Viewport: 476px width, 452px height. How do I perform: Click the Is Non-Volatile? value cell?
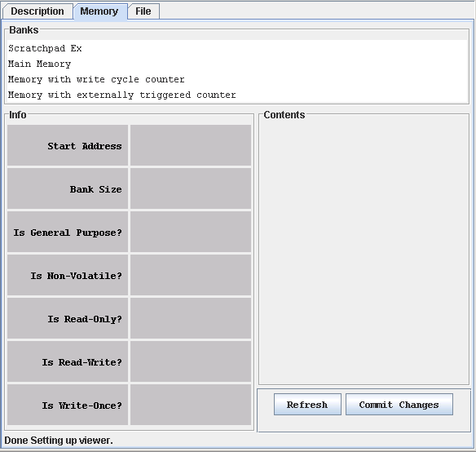point(191,276)
